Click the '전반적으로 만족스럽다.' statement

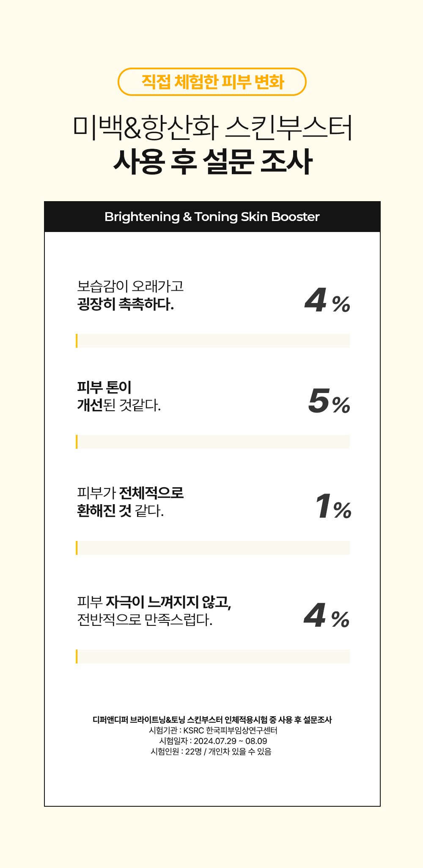[x=145, y=620]
